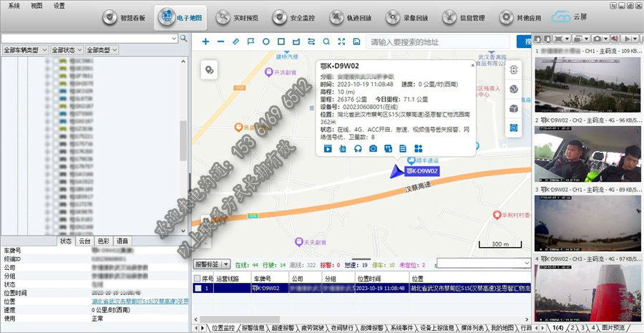Toggle the select-all checkbox in table header
The image size is (644, 333).
tap(198, 278)
